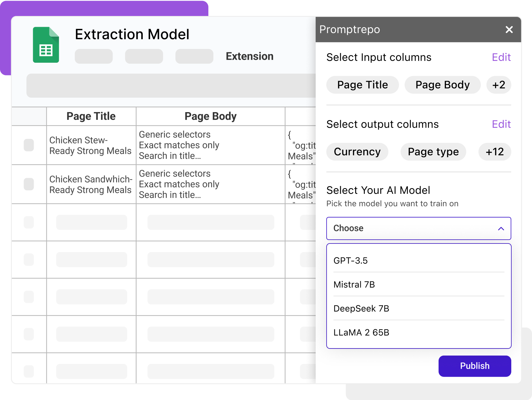532x400 pixels.
Task: Check the Chicken Sandwhich row checkbox
Action: click(29, 184)
